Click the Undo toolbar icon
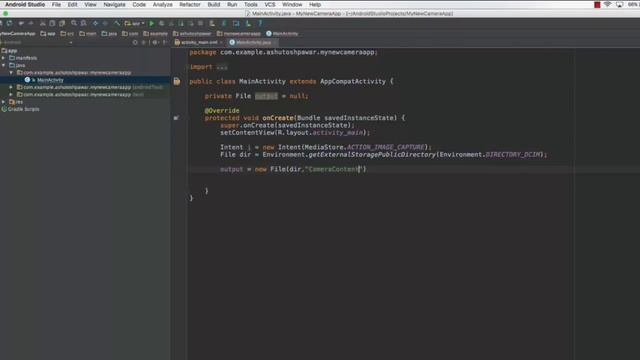 pyautogui.click(x=21, y=23)
